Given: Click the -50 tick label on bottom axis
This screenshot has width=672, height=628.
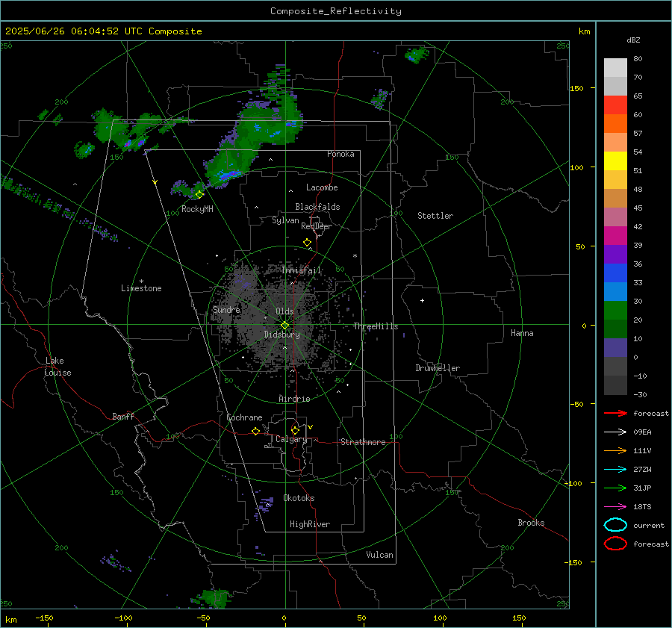Looking at the screenshot, I should [203, 618].
